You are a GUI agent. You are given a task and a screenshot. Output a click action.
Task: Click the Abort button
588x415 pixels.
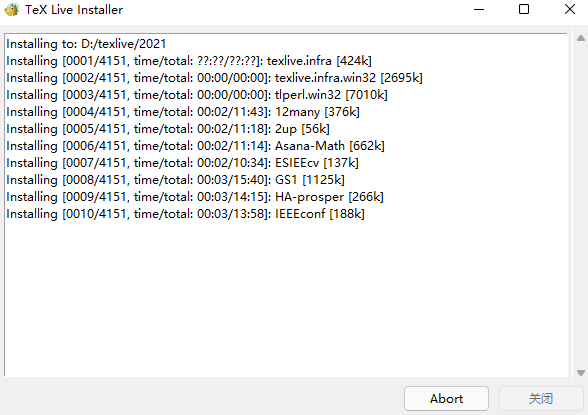[446, 399]
